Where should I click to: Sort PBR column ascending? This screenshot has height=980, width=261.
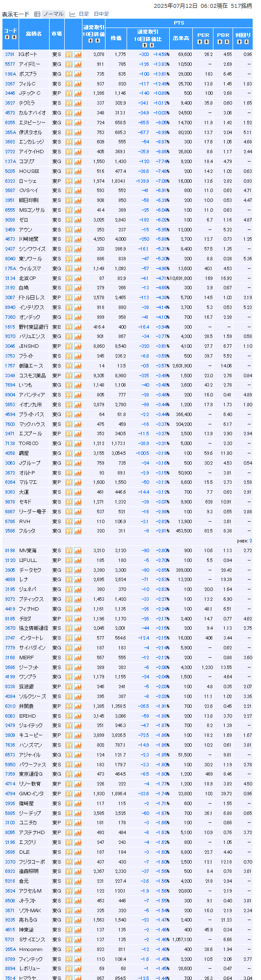point(220,42)
